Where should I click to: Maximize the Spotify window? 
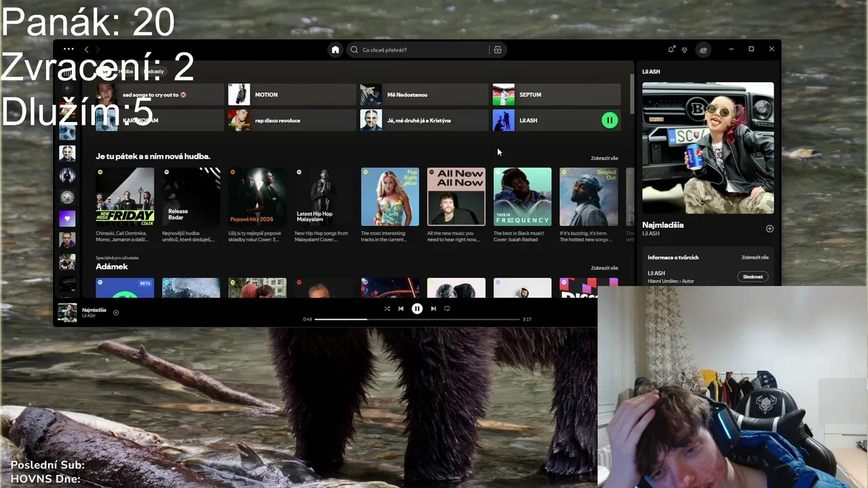tap(751, 49)
